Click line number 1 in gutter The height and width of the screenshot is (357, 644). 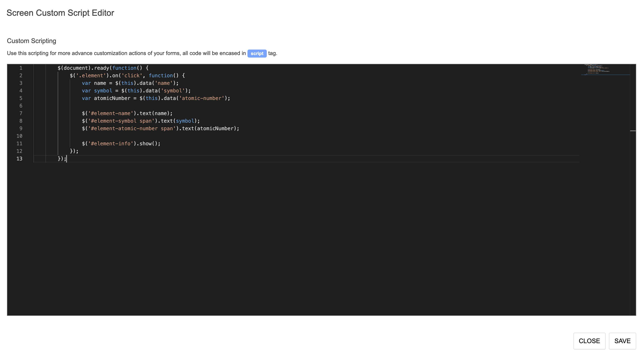(x=21, y=68)
